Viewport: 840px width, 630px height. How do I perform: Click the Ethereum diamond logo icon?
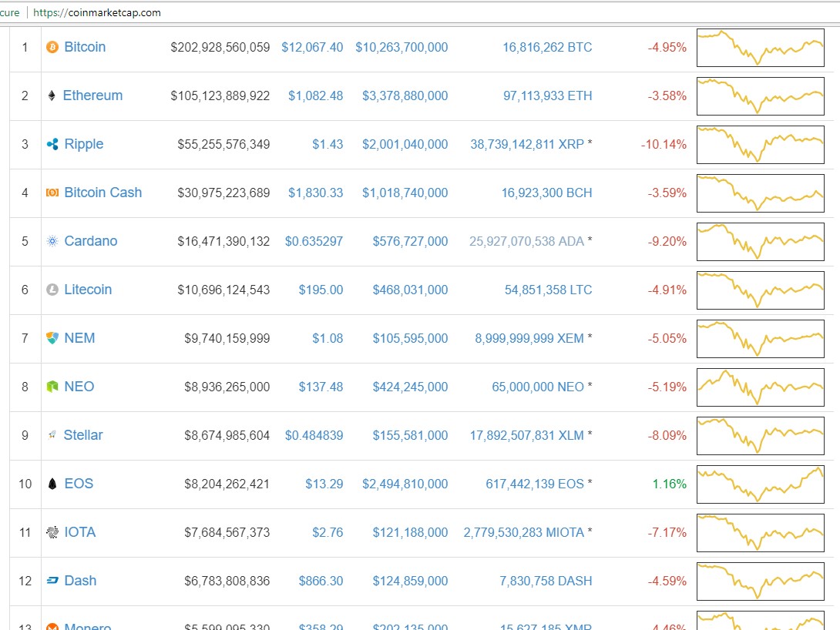pos(52,96)
